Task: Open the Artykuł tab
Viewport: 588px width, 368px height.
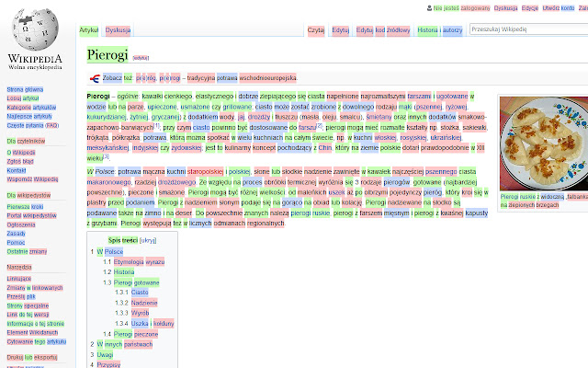Action: point(89,30)
